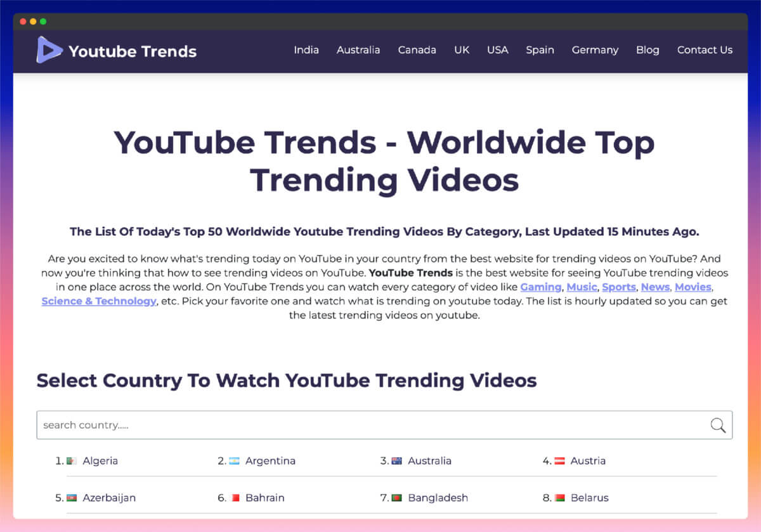The width and height of the screenshot is (761, 532).
Task: Select Germany in the top navigation
Action: tap(595, 49)
